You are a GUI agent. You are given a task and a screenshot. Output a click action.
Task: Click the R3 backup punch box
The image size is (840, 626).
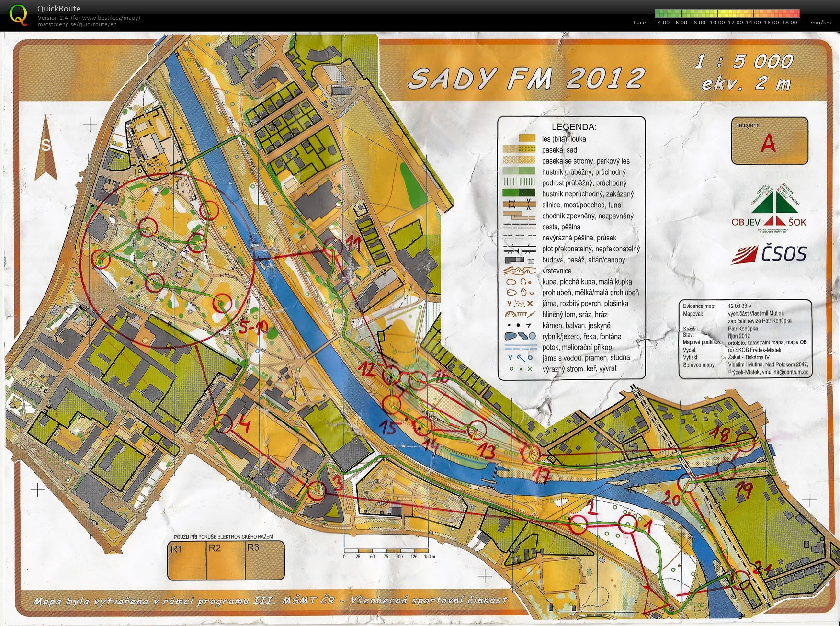pyautogui.click(x=264, y=561)
